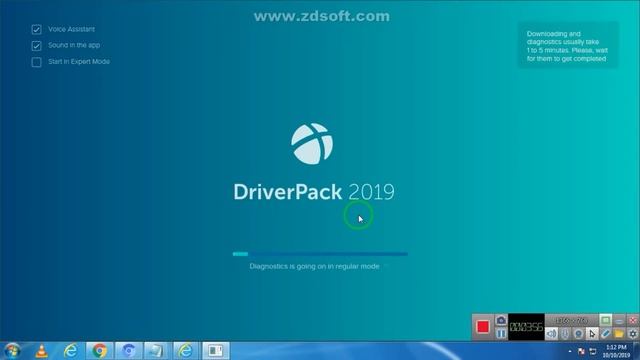Viewport: 640px width, 360px height.
Task: Enable Start in Expert Mode checkbox
Action: click(36, 62)
